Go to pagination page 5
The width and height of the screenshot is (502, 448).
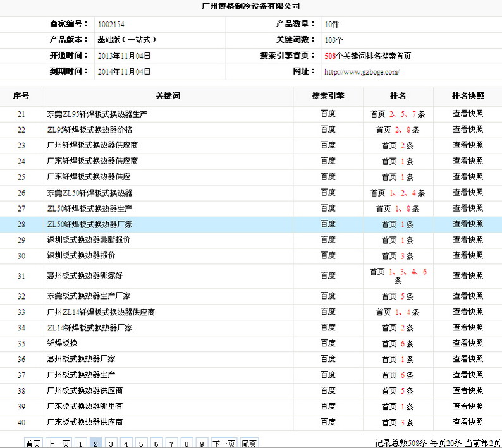[141, 444]
